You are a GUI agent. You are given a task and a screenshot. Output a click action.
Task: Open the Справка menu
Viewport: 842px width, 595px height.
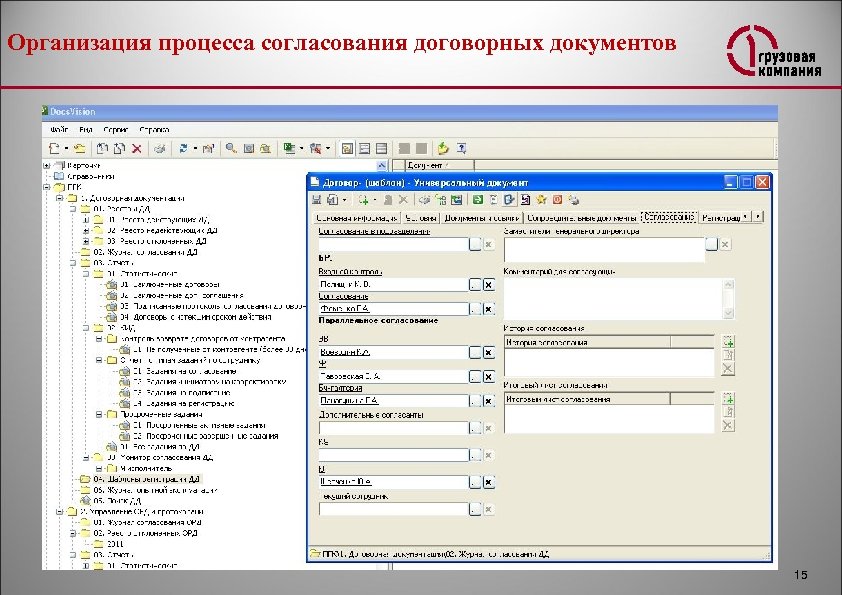pos(154,129)
